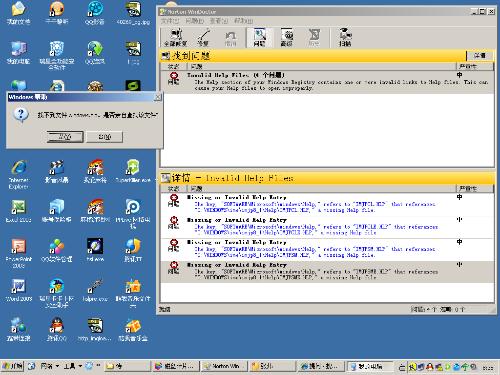Open the Internet Explorer desktop icon
The image size is (500, 375).
[x=19, y=175]
